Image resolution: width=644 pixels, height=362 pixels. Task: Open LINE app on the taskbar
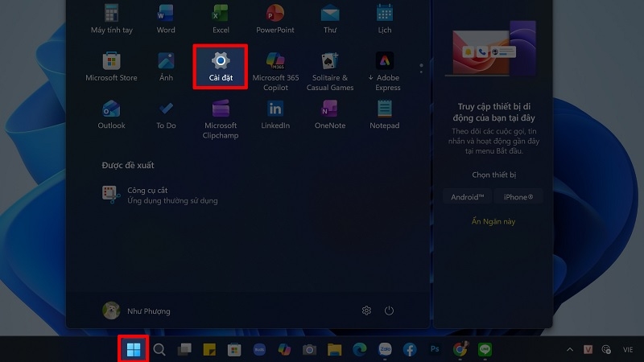click(485, 350)
